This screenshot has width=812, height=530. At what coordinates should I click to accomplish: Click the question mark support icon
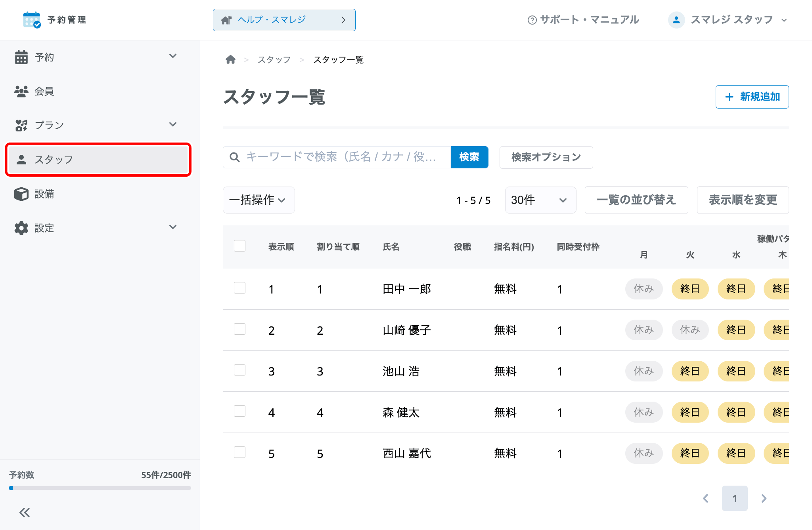(532, 20)
